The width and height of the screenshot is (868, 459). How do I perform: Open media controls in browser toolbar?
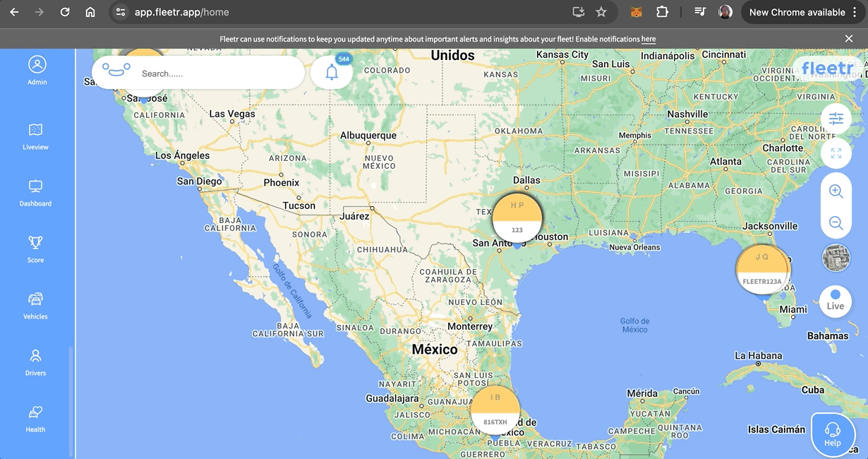pos(700,12)
